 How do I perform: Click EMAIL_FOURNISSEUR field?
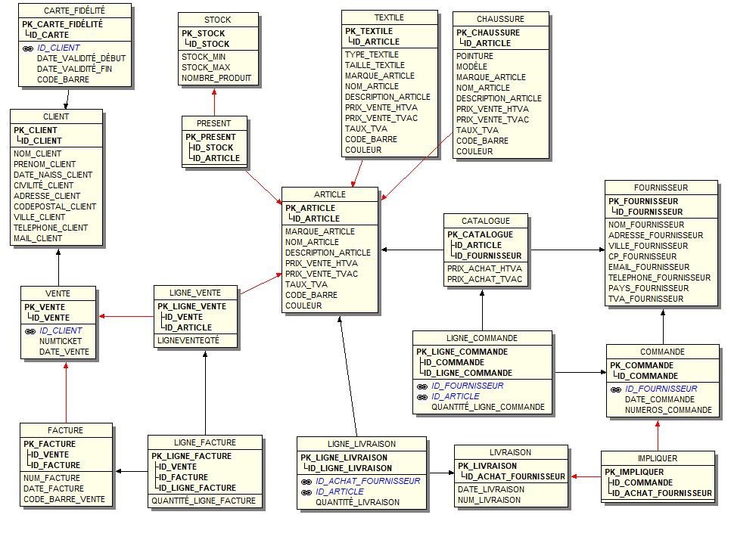tap(649, 267)
